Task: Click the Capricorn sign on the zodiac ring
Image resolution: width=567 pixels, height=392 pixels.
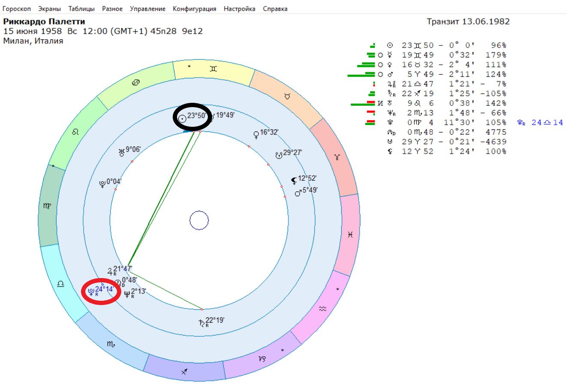Action: (x=262, y=359)
